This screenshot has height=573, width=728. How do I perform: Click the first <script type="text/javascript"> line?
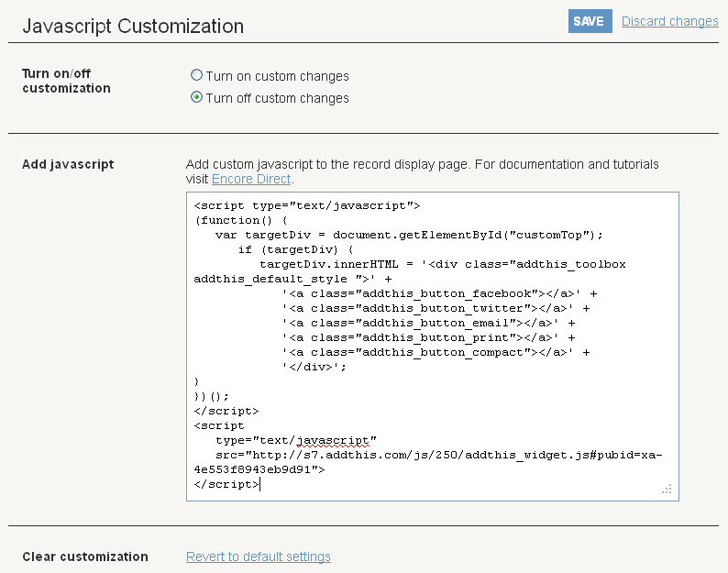click(x=307, y=205)
